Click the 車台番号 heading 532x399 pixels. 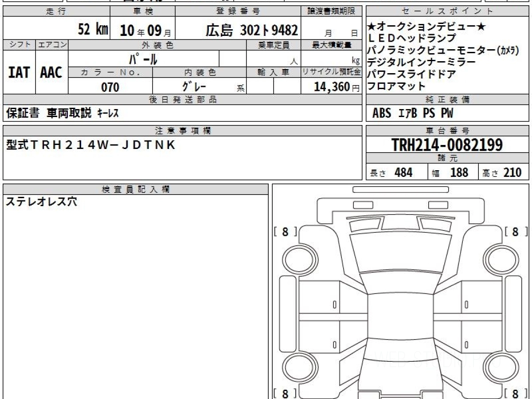click(x=447, y=130)
